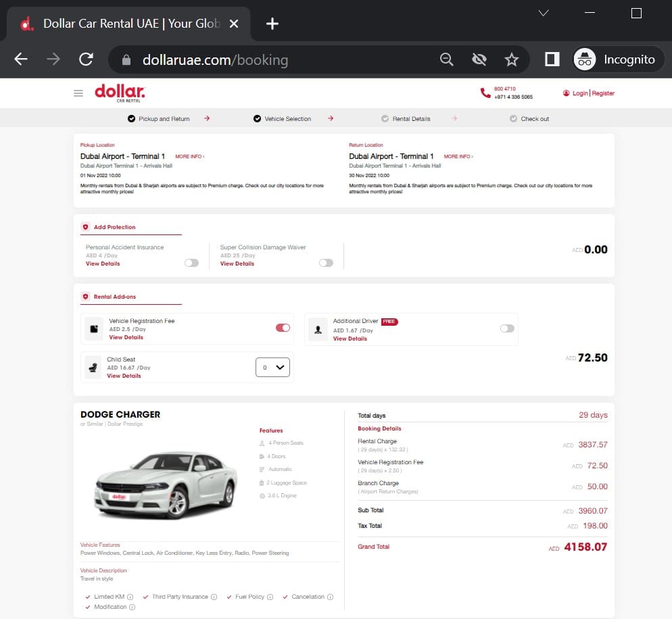Click the '29 days' total days value
Image resolution: width=672 pixels, height=619 pixels.
coord(593,415)
